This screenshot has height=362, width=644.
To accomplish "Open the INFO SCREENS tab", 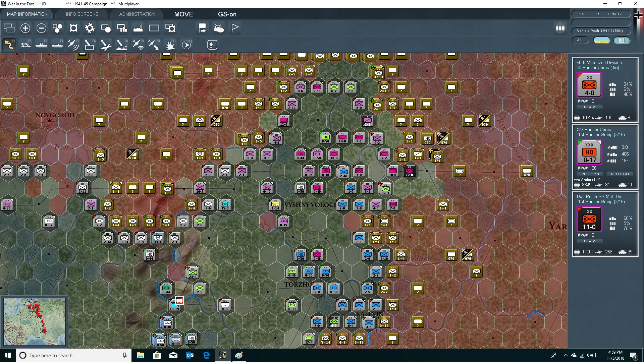I will [x=82, y=14].
